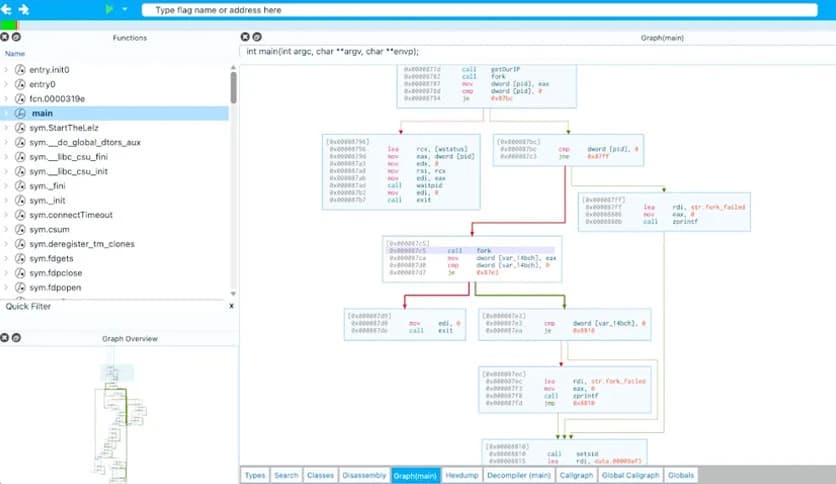Click the function icon beside sym.fdpopen
The height and width of the screenshot is (484, 836).
20,287
